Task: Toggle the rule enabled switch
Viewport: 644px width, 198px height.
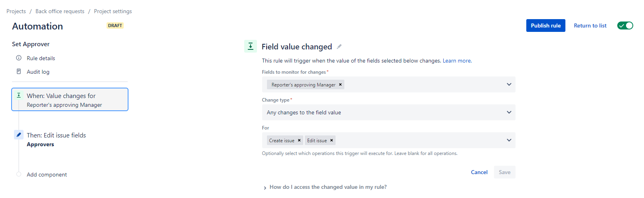Action: click(x=625, y=25)
